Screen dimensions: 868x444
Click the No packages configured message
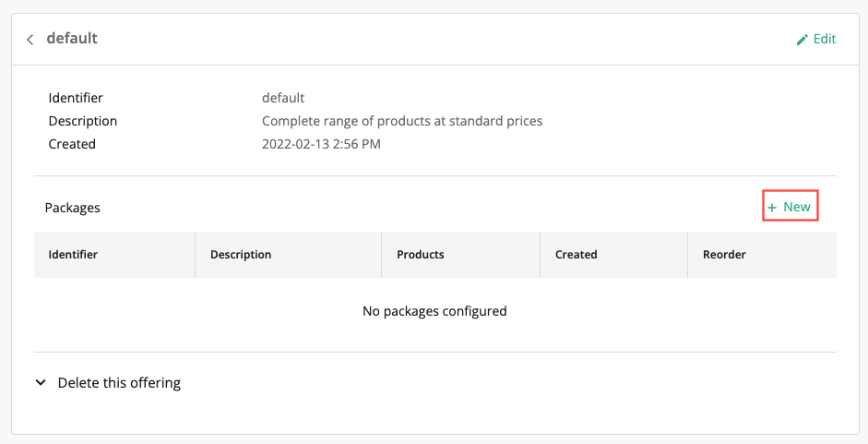(434, 311)
